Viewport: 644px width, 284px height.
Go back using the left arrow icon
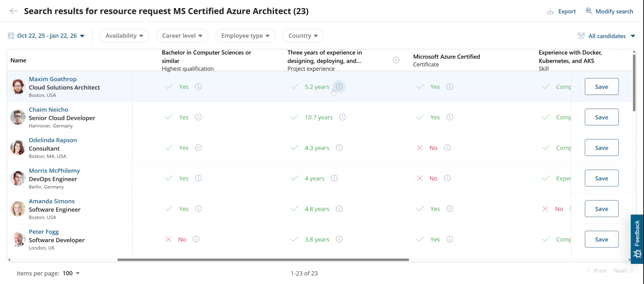13,11
